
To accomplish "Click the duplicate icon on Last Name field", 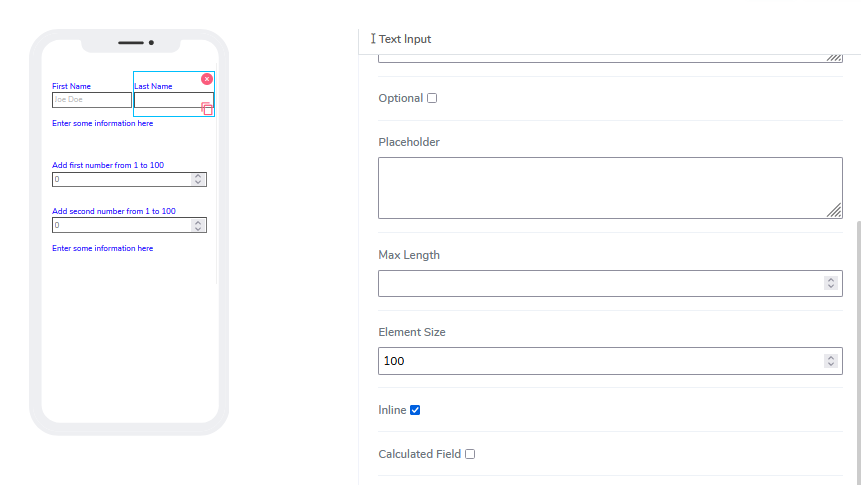I will tap(207, 108).
